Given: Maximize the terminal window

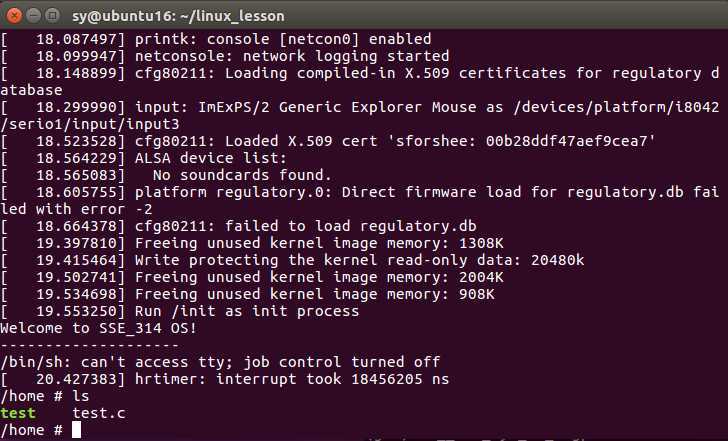Looking at the screenshot, I should coord(52,15).
